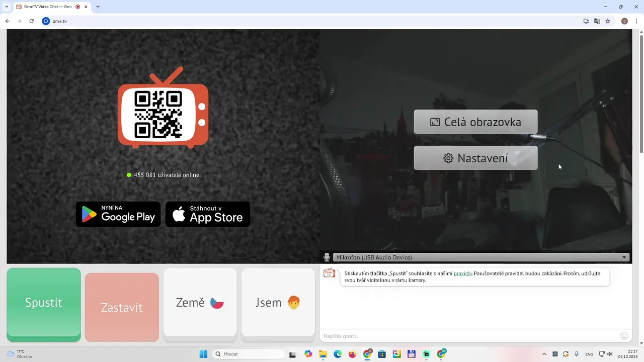Image resolution: width=644 pixels, height=362 pixels.
Task: Click the active Chrome taskbar icon
Action: [x=367, y=354]
